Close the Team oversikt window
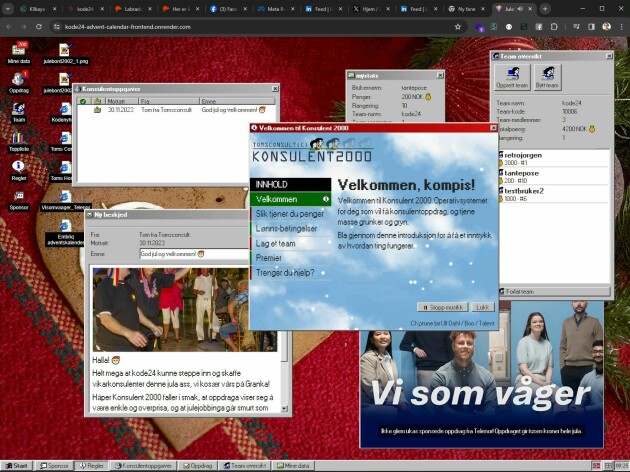This screenshot has height=472, width=630. [x=609, y=56]
